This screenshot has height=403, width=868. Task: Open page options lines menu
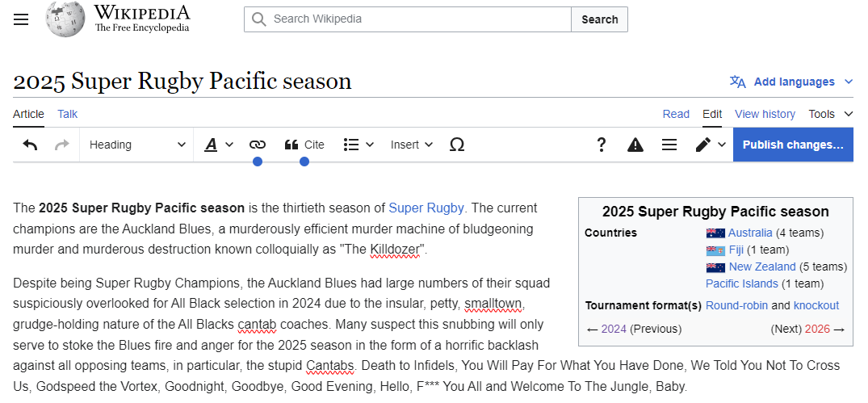pyautogui.click(x=670, y=145)
